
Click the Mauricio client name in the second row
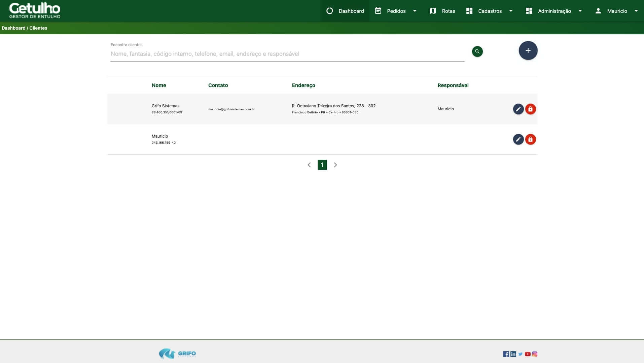(160, 136)
